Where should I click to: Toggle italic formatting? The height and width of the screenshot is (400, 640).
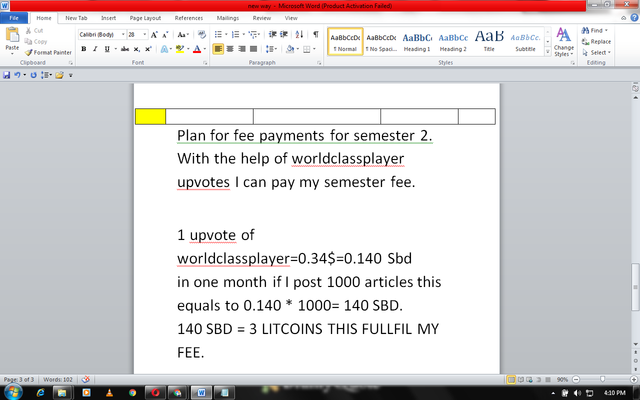[95, 49]
